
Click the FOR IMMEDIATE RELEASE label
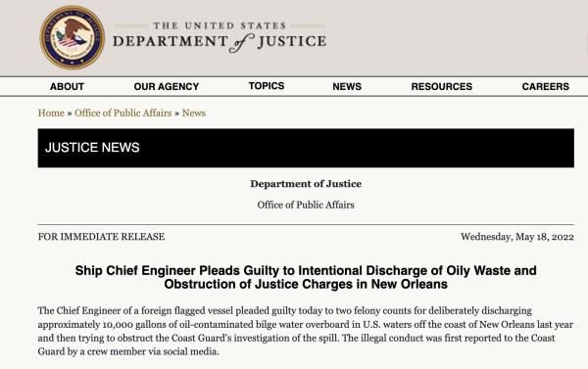pyautogui.click(x=101, y=237)
